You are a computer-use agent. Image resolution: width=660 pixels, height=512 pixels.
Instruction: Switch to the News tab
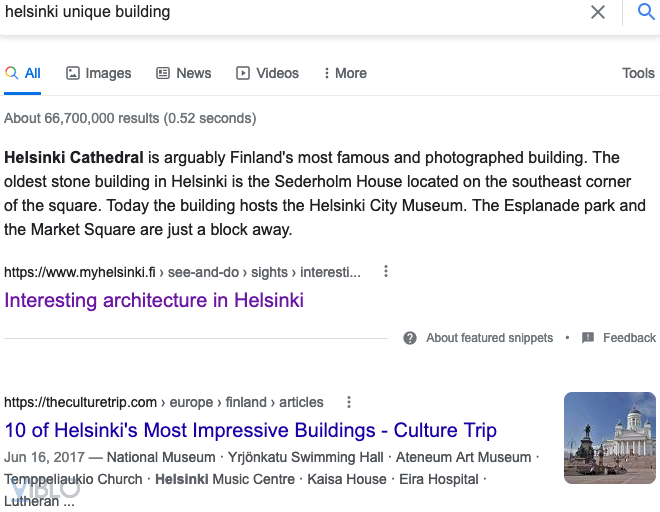[x=183, y=73]
